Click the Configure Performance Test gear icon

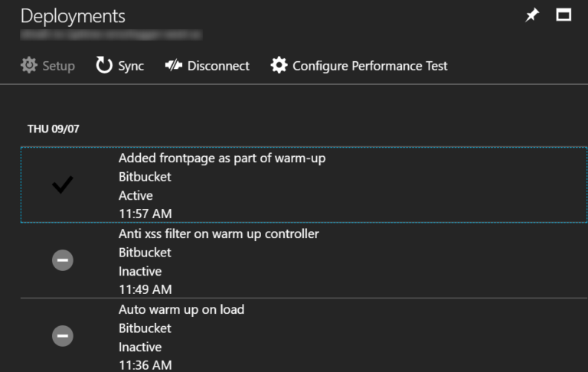tap(279, 66)
